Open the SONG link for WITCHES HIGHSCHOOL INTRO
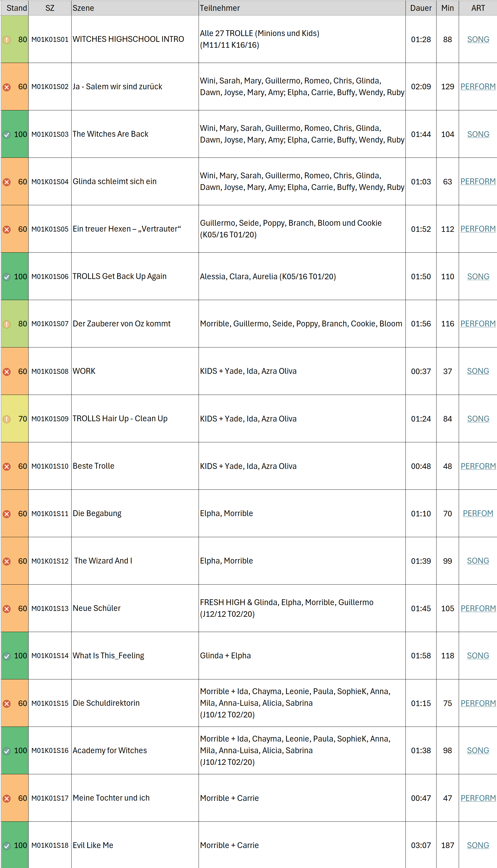497x868 pixels. pos(478,39)
